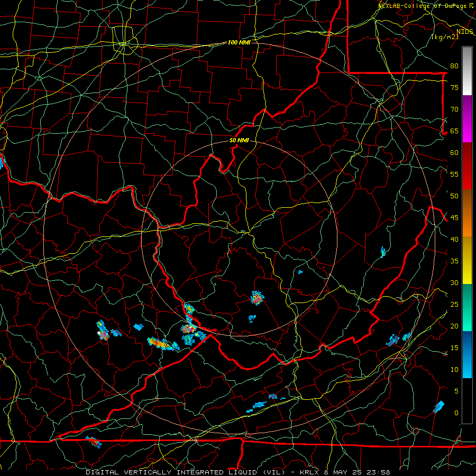
Task: Click the 65 value on the scale
Action: [x=454, y=131]
